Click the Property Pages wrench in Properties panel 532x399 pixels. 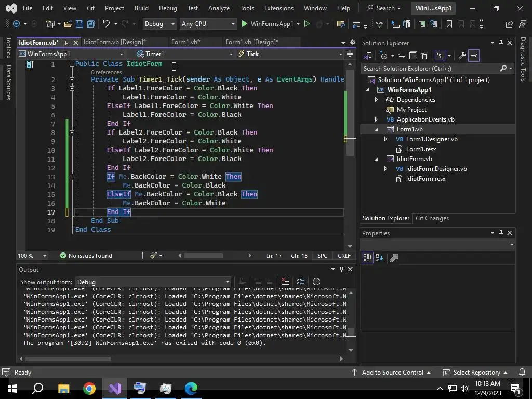point(394,258)
